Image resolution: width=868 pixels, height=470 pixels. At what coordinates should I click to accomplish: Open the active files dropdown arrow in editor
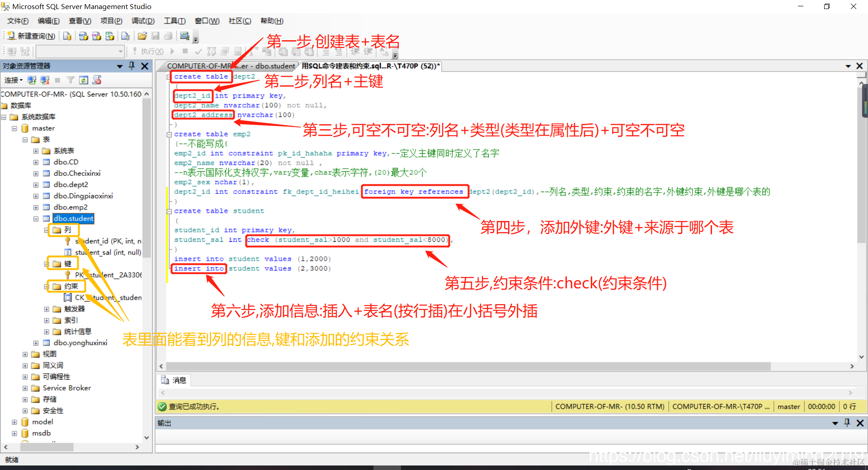tap(848, 66)
